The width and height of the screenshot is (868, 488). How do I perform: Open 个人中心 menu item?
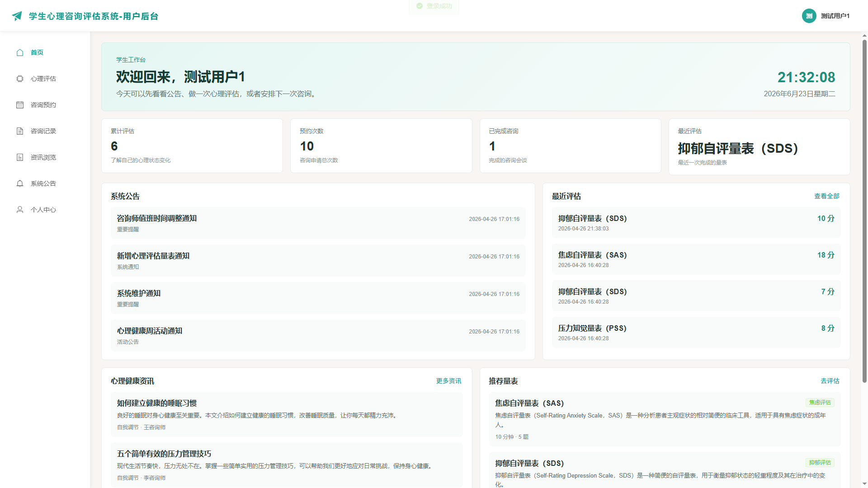(x=45, y=210)
